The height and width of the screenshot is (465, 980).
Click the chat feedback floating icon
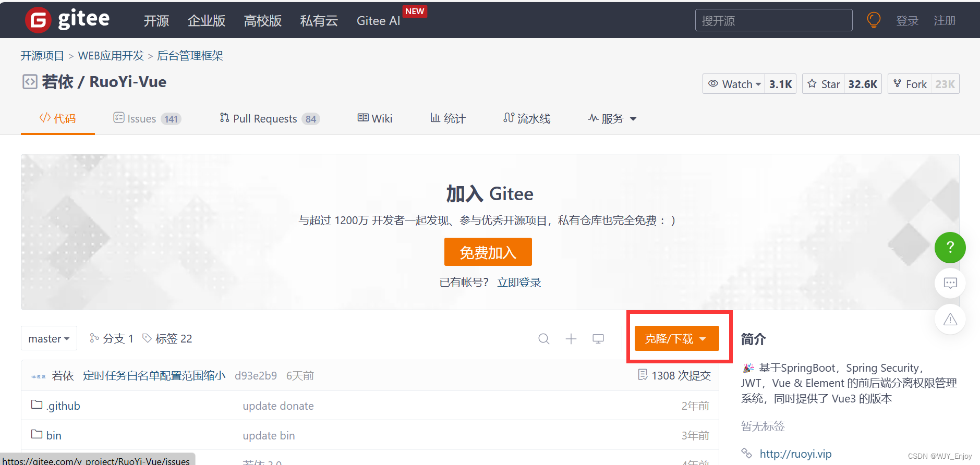(950, 283)
